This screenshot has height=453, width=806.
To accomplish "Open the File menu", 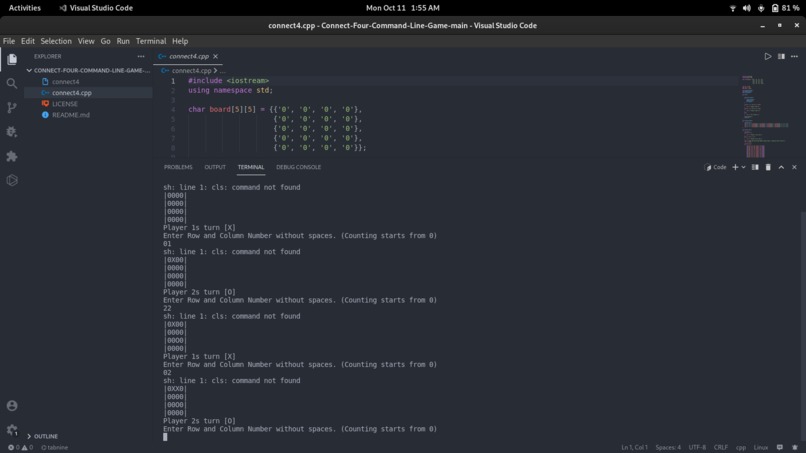I will pos(9,41).
